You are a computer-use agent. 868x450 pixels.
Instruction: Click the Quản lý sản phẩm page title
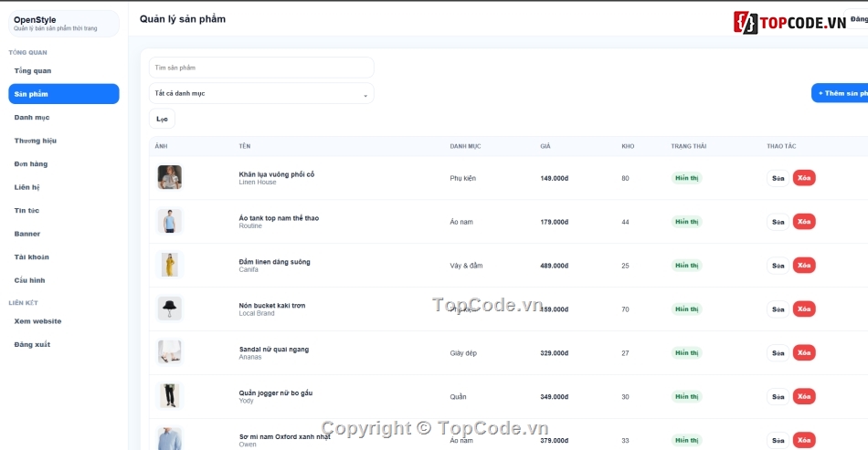click(182, 19)
